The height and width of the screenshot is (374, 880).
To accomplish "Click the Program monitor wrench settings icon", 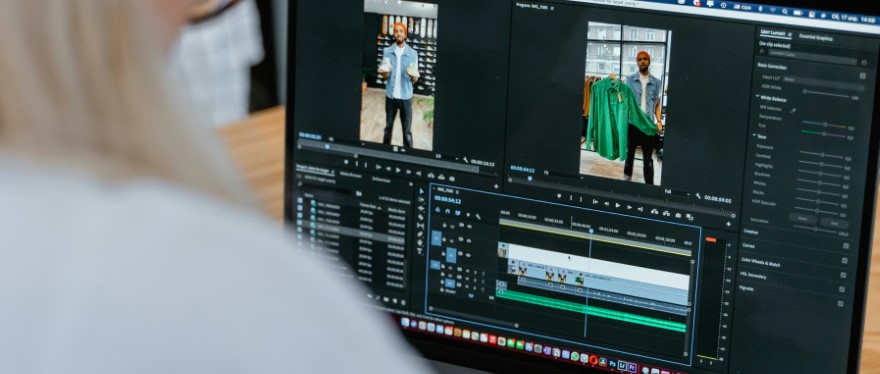I will click(698, 196).
